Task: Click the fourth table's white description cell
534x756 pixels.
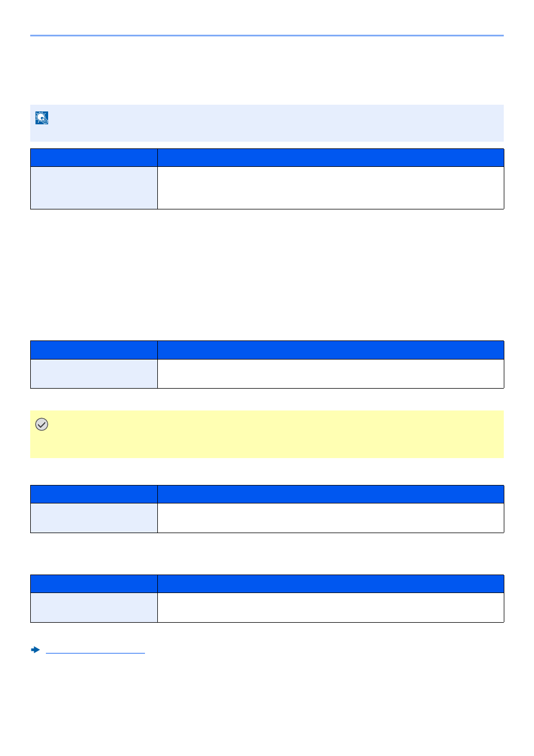Action: [330, 608]
